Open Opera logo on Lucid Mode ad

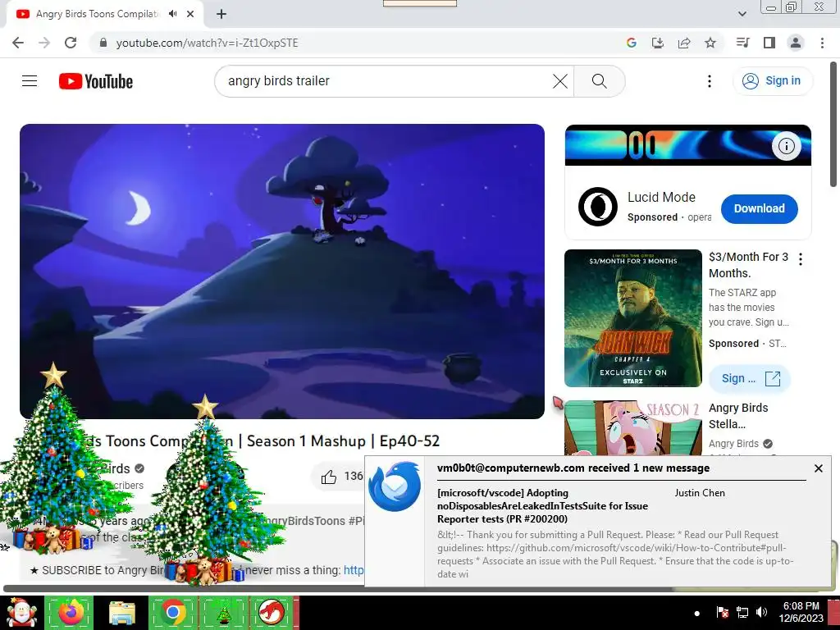click(x=598, y=207)
